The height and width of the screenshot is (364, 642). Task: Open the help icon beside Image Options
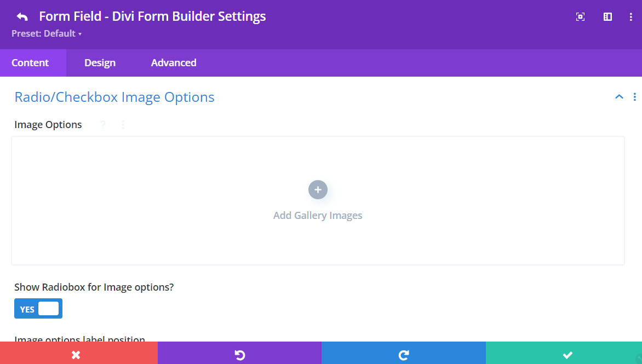pos(102,125)
